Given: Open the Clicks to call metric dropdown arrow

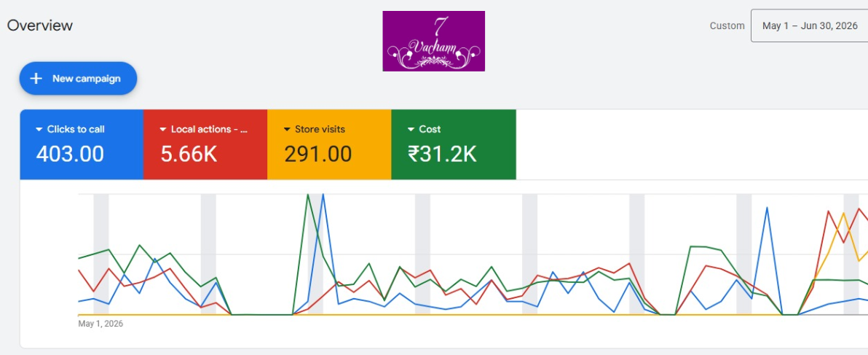Looking at the screenshot, I should [x=39, y=130].
